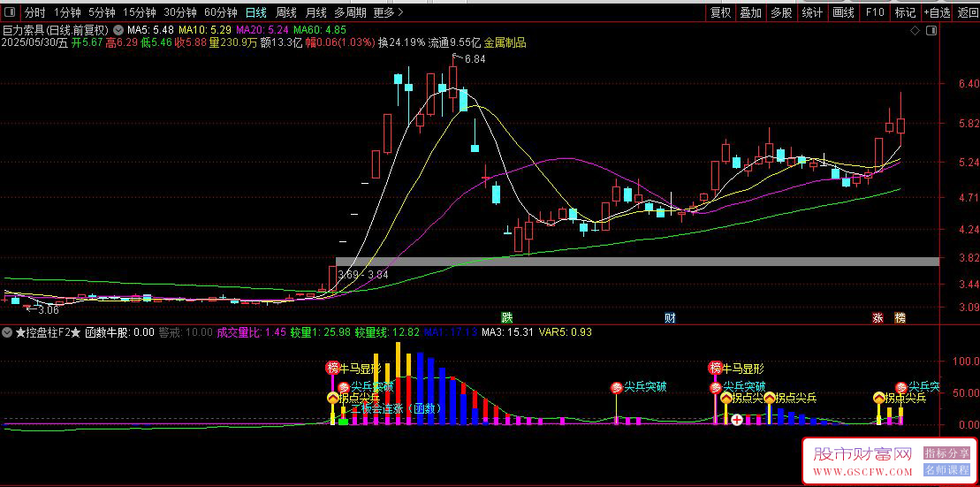This screenshot has height=487, width=980.
Task: Select the 5分钟 period tab
Action: pyautogui.click(x=102, y=12)
